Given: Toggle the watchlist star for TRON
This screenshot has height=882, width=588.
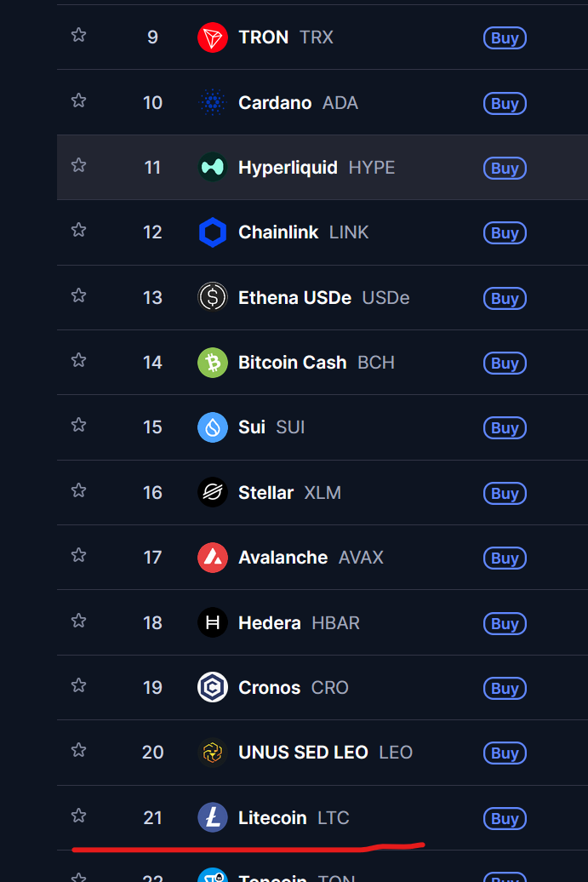Looking at the screenshot, I should (78, 35).
